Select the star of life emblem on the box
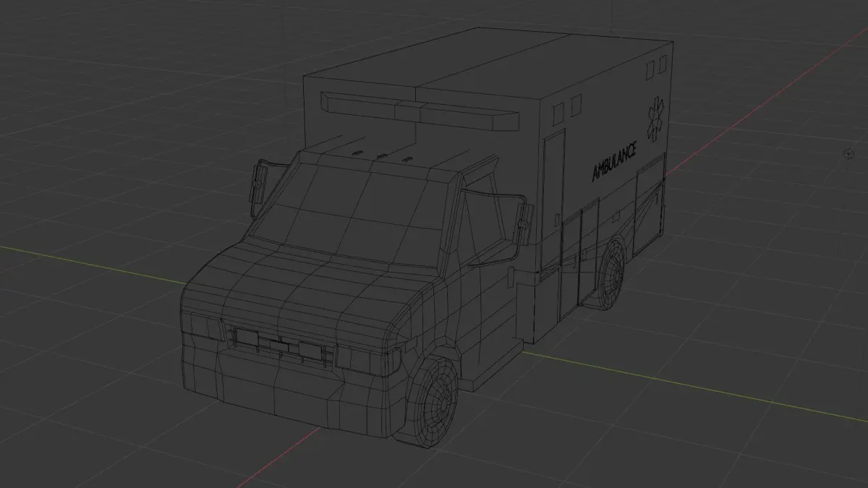868x488 pixels. pyautogui.click(x=654, y=119)
